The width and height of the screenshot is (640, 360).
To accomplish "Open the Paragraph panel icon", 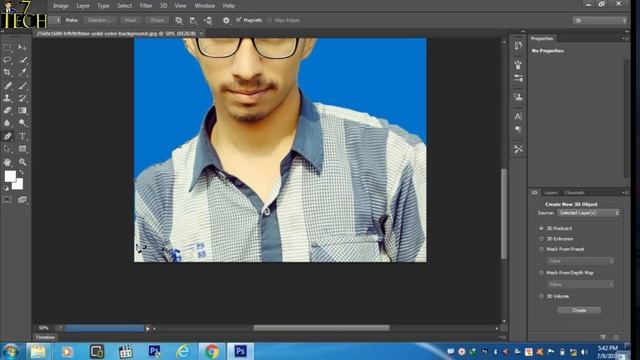I will (518, 130).
